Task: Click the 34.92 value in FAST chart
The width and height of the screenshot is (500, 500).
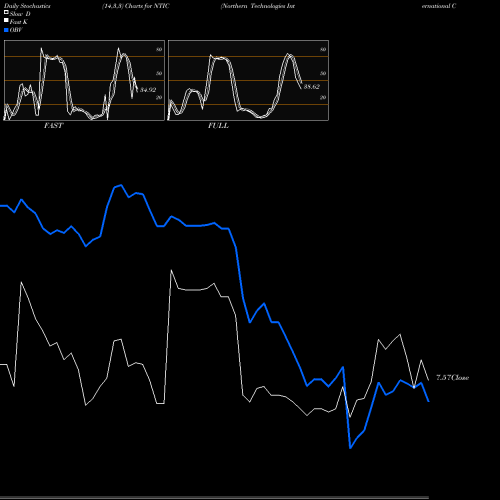Action: click(148, 90)
